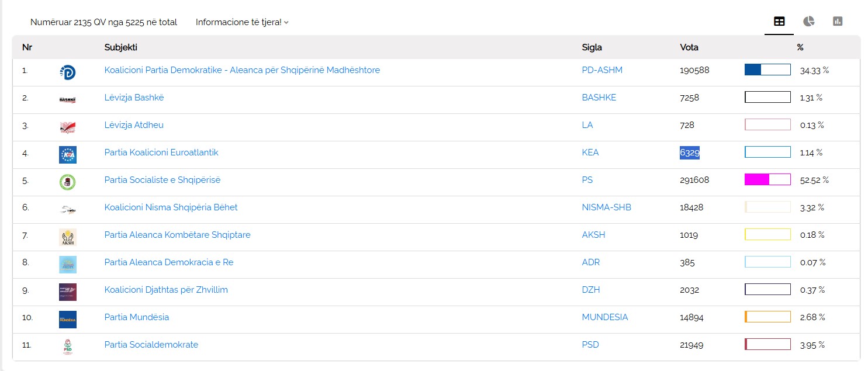Select the highlighted 6329 vote count

coord(690,152)
